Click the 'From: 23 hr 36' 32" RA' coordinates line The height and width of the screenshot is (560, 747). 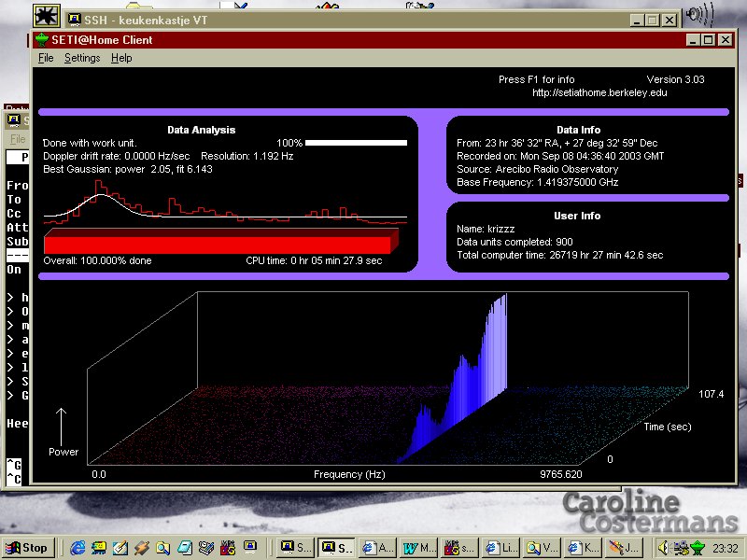tap(557, 143)
